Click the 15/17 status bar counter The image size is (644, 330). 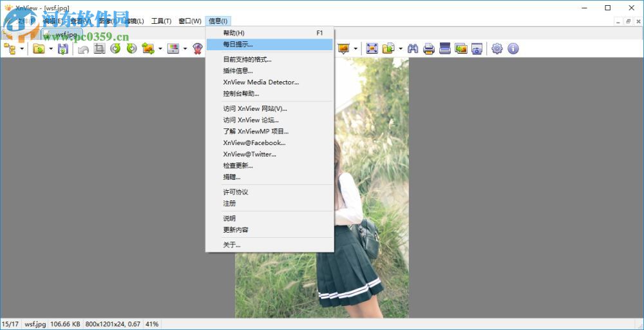click(11, 324)
